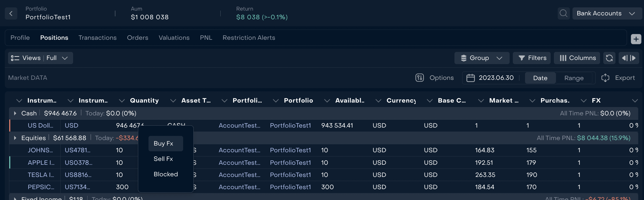Switch to Range mode toggle

coord(574,78)
